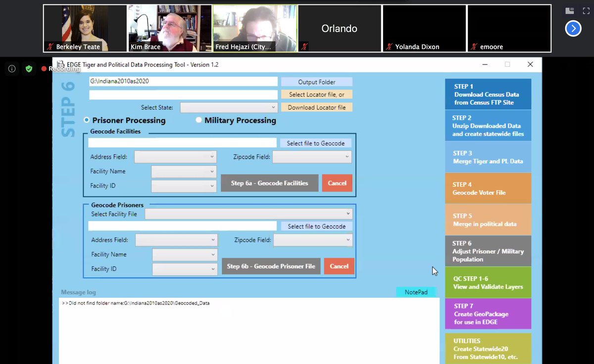Click Select file to Geocode under Geocode Facilities
Image resolution: width=594 pixels, height=364 pixels.
(315, 143)
